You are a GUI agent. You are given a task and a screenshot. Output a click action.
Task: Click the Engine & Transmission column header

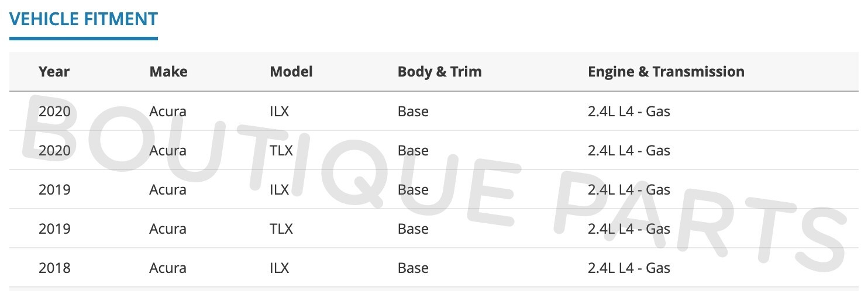(x=666, y=72)
